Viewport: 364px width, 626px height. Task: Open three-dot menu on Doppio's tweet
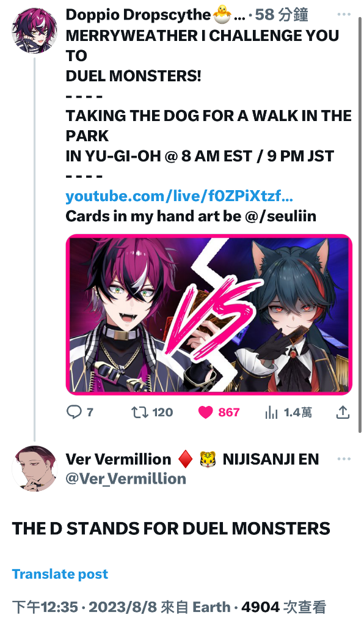pos(344,14)
